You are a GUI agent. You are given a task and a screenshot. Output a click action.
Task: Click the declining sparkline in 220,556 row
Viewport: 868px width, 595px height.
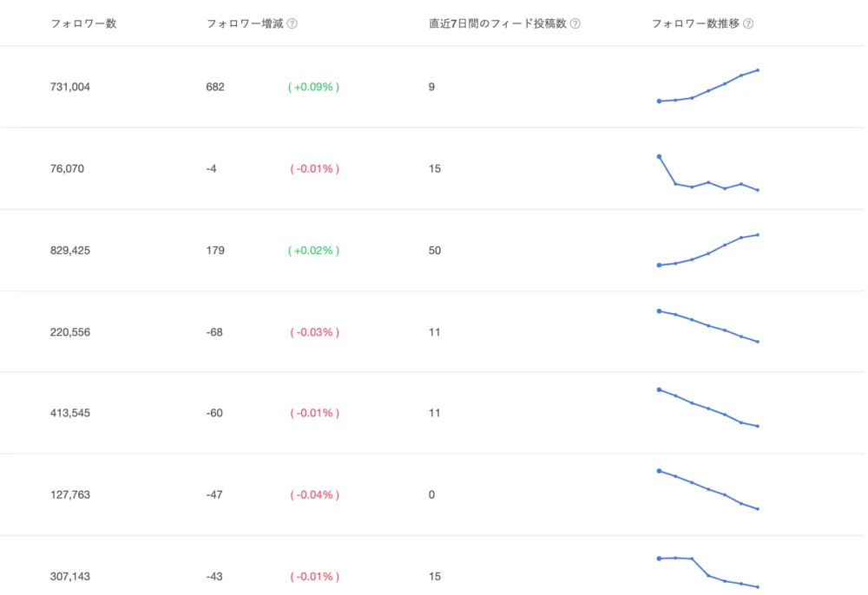[x=708, y=326]
